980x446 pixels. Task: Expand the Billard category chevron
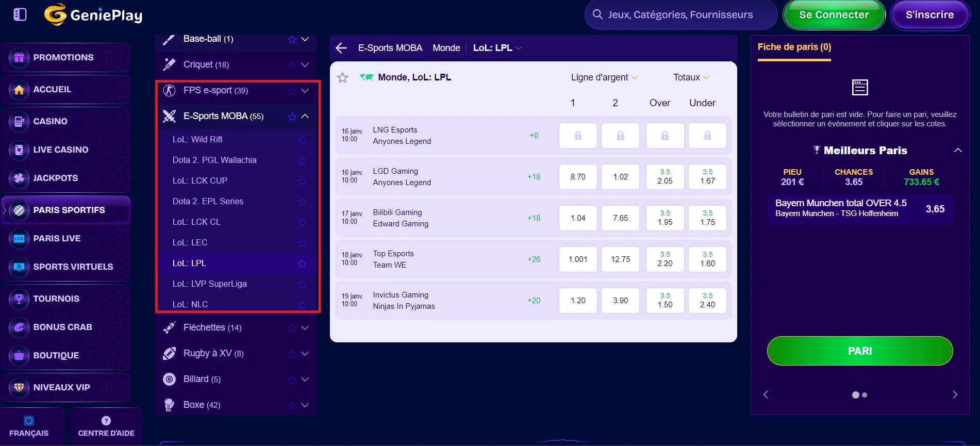305,379
